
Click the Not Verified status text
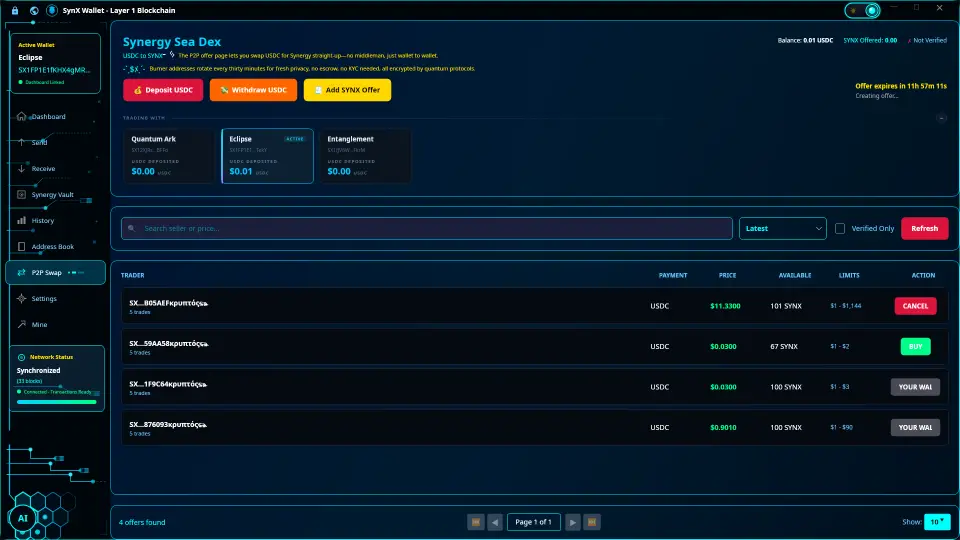click(x=927, y=40)
